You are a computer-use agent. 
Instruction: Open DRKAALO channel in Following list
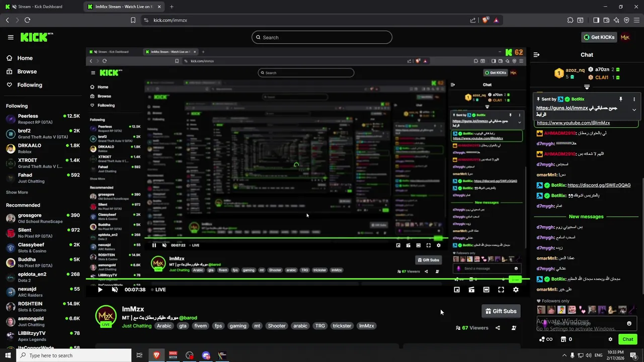pos(43,148)
